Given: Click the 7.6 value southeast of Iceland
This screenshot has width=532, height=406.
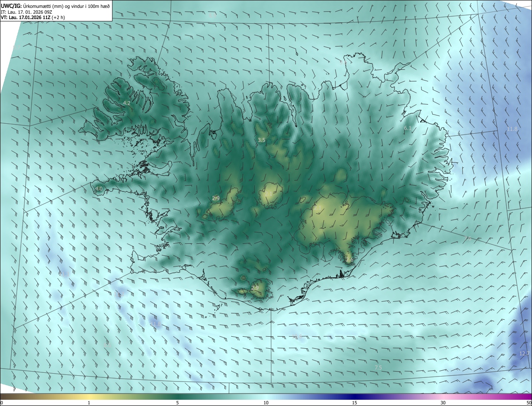Looking at the screenshot, I should click(468, 239).
